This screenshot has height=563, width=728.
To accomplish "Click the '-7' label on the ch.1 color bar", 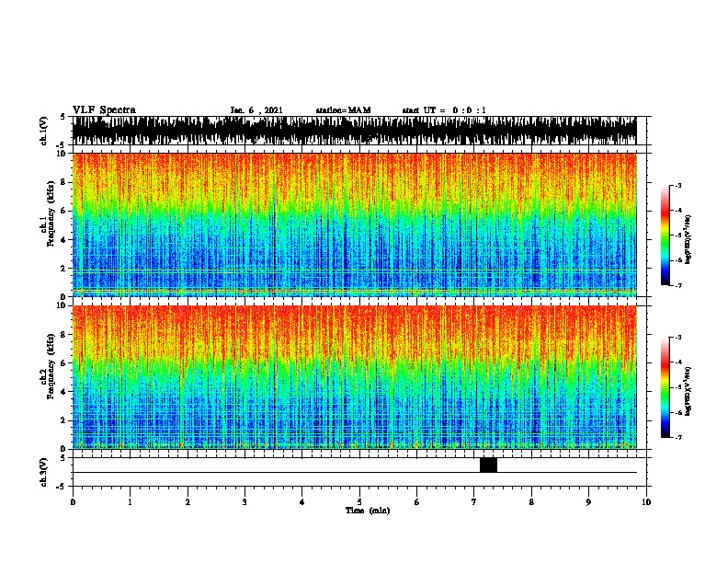I will point(677,285).
